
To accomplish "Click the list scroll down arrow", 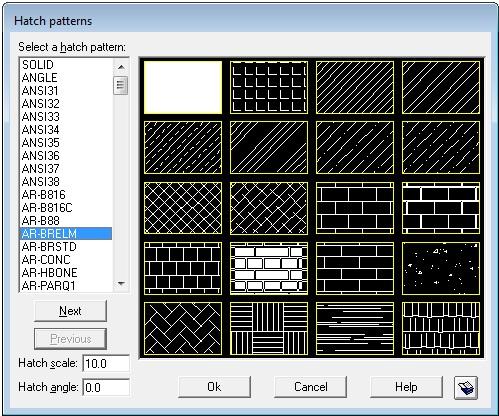I will click(121, 284).
